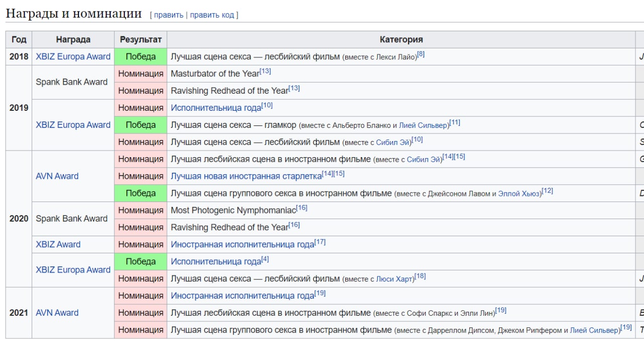Click 'Победа' in the Джейсоном Лавом row
The height and width of the screenshot is (345, 644).
click(x=141, y=193)
